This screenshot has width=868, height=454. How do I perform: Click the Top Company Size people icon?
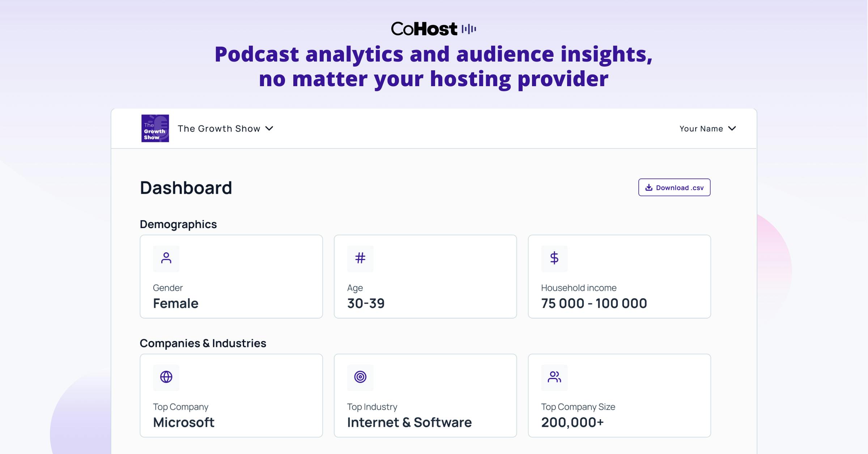554,377
